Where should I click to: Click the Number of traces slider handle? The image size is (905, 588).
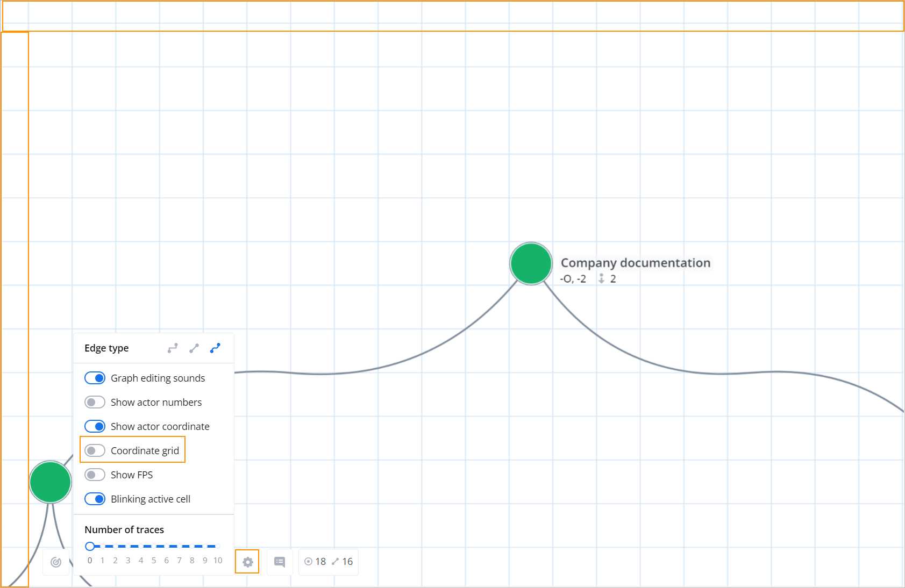pyautogui.click(x=90, y=546)
